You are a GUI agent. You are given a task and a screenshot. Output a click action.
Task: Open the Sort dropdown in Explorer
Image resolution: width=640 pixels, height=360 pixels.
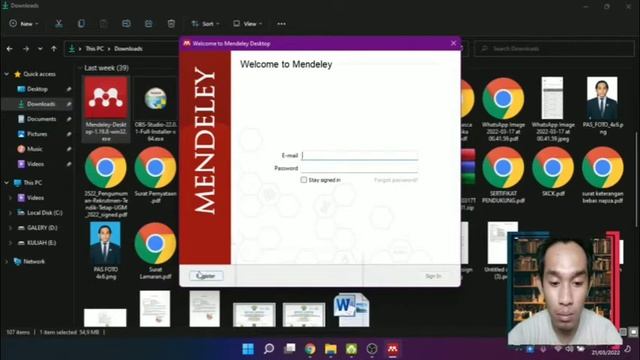[x=205, y=24]
